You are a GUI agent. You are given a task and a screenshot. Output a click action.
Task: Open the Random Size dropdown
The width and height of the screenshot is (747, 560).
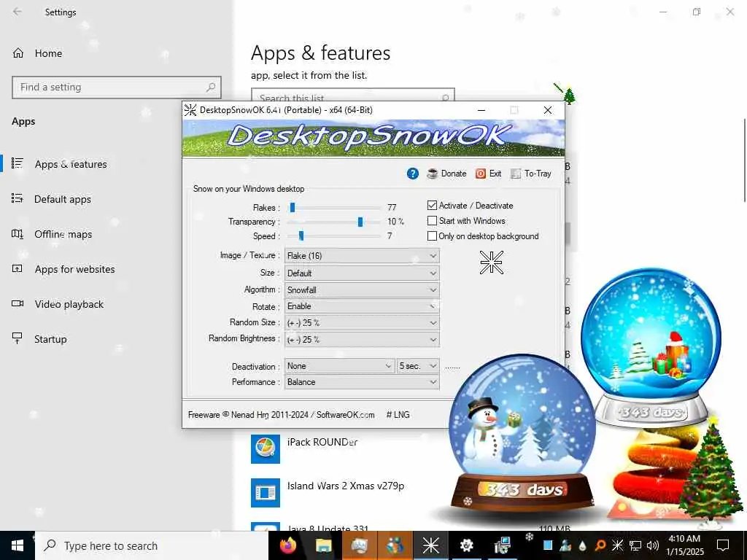(x=362, y=323)
